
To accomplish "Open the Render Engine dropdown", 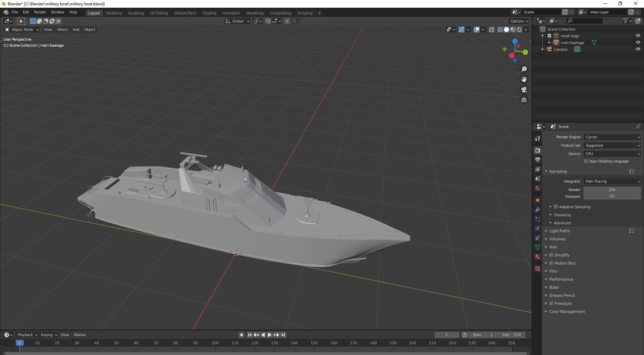I will coord(612,137).
